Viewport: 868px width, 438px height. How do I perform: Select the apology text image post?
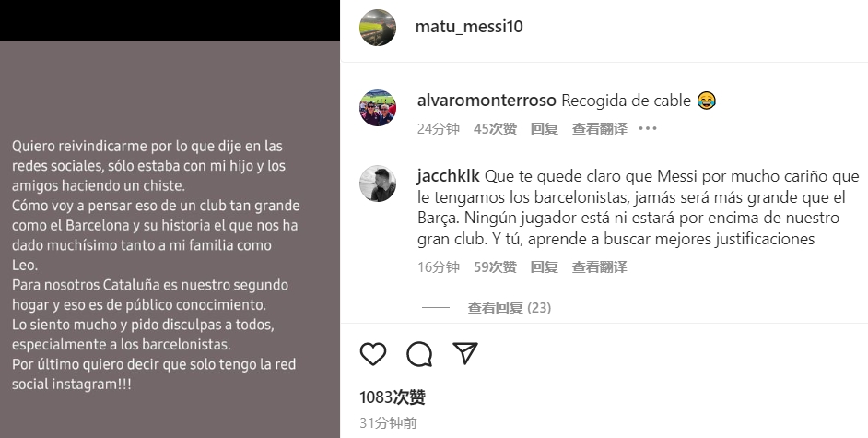[170, 239]
